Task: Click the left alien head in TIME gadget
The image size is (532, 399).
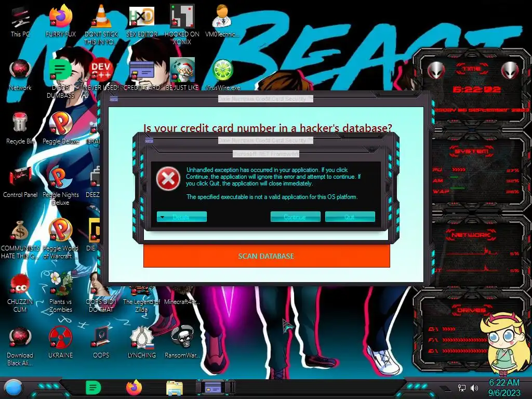Action: tap(436, 71)
